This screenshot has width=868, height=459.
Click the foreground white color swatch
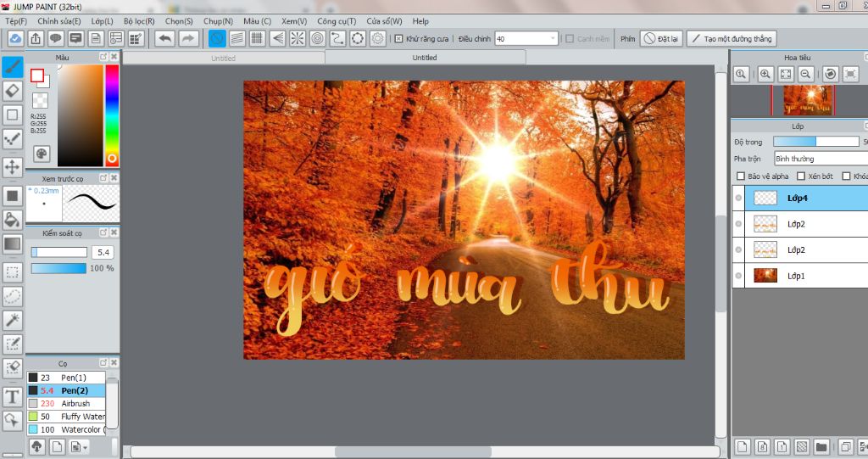pyautogui.click(x=36, y=76)
